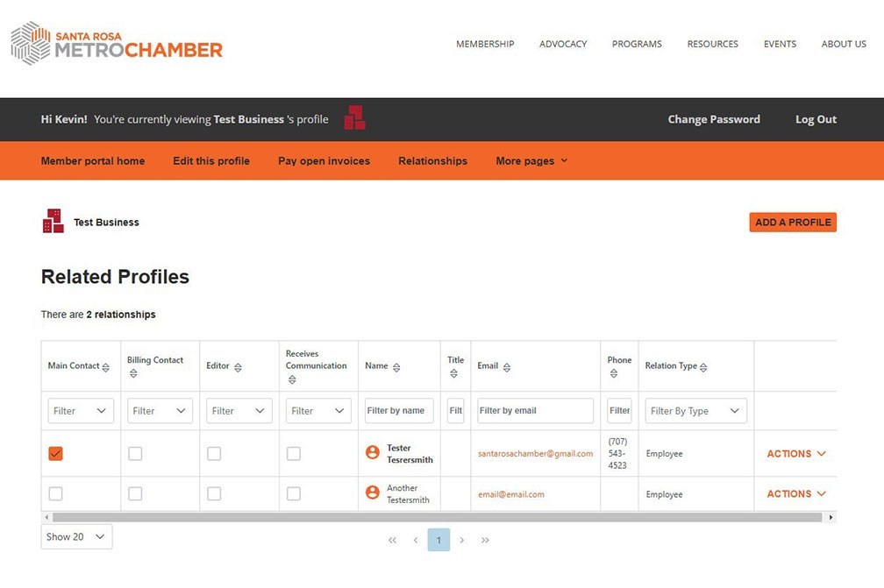
Task: Sort table by Name column
Action: (x=396, y=367)
